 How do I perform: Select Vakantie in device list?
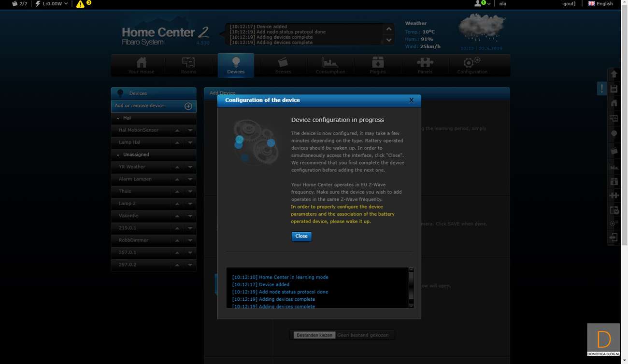(x=128, y=216)
